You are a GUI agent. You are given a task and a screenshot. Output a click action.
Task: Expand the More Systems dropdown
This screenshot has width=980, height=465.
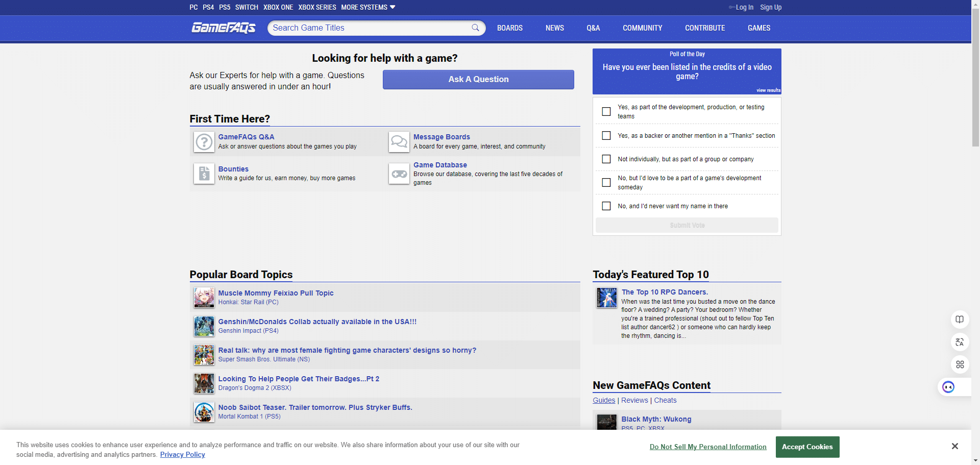368,7
